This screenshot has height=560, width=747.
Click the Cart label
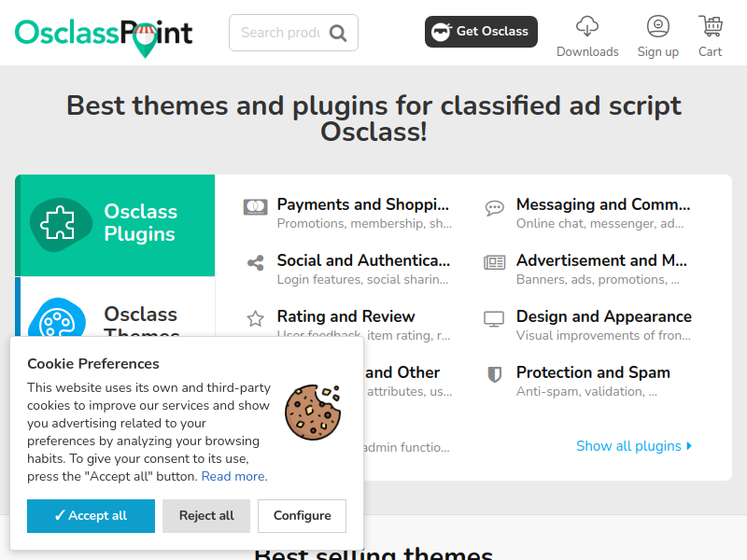tap(711, 51)
